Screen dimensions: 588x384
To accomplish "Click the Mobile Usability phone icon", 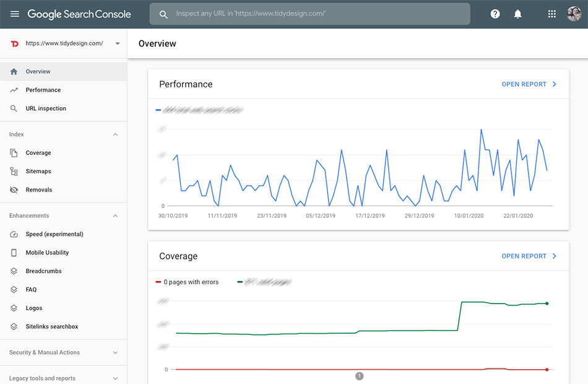I will tap(14, 253).
